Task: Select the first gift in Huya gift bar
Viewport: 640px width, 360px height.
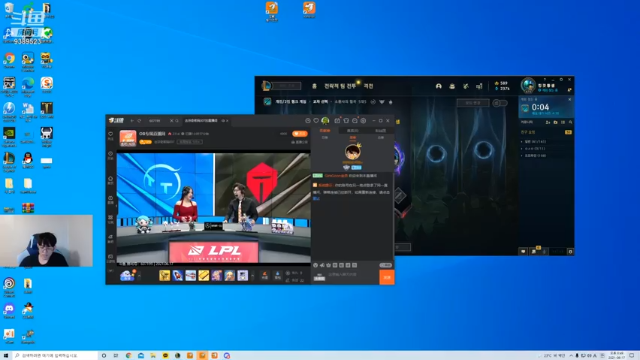Action: tap(164, 276)
